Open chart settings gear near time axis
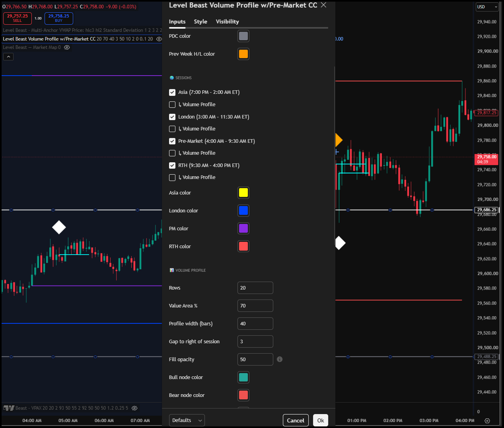Screen dimensions: 504x428 click(x=487, y=421)
